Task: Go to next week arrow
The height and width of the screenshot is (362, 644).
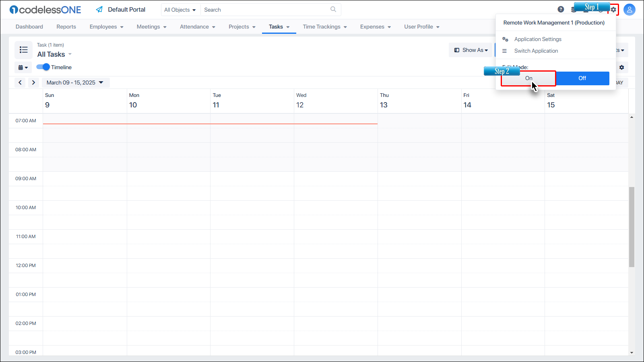Action: (x=33, y=82)
